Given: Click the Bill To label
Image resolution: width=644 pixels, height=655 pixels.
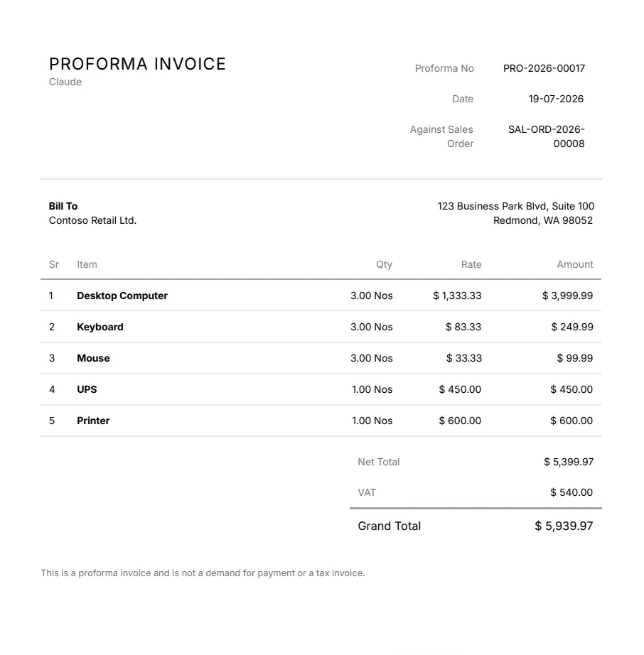Looking at the screenshot, I should tap(63, 206).
